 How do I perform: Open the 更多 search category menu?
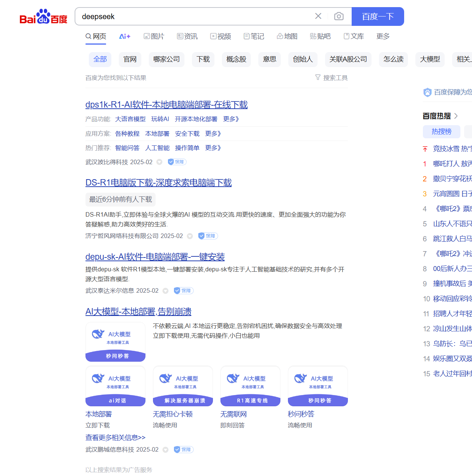[x=383, y=36]
